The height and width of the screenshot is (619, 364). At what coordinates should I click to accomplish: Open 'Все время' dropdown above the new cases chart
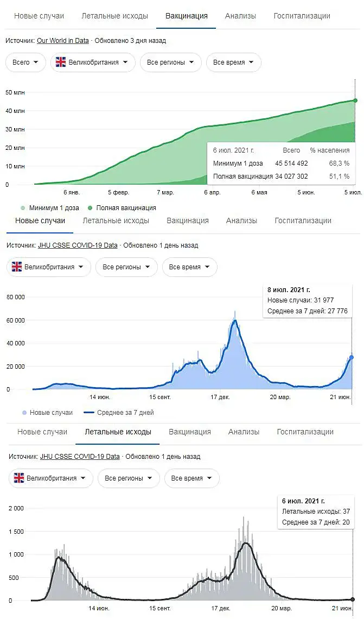[x=189, y=267]
